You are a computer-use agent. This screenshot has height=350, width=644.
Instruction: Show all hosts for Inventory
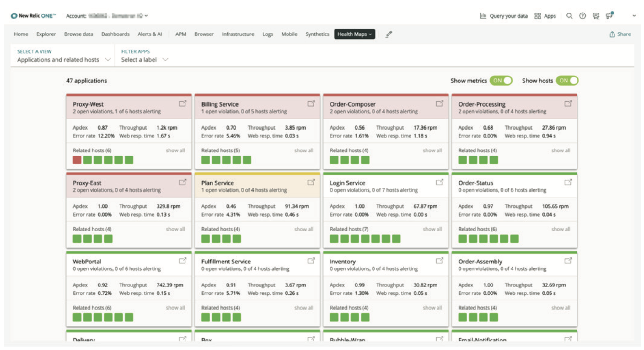point(432,308)
